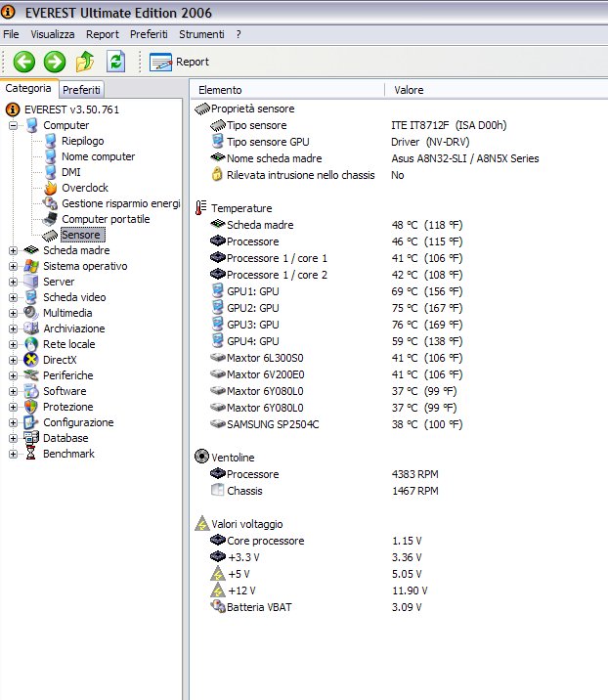
Task: Select the GPU3: GPU temperature row
Action: coord(335,325)
